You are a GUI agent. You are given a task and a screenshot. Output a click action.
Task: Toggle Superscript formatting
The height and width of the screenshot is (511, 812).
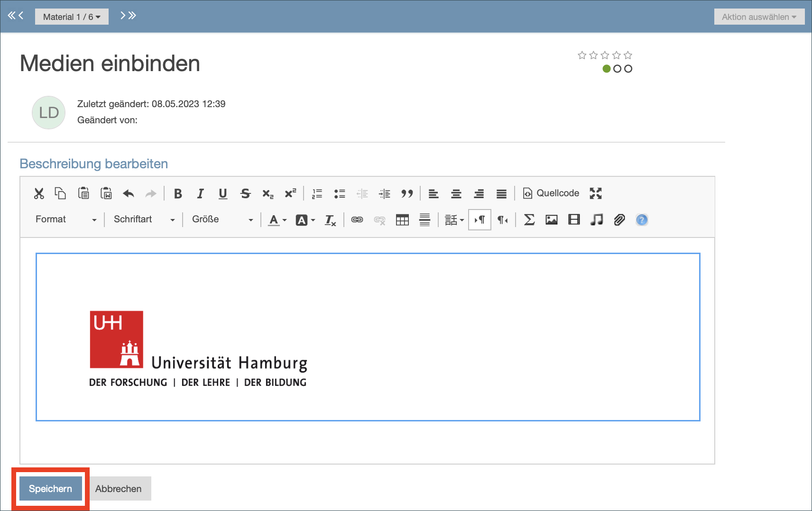[x=290, y=193]
